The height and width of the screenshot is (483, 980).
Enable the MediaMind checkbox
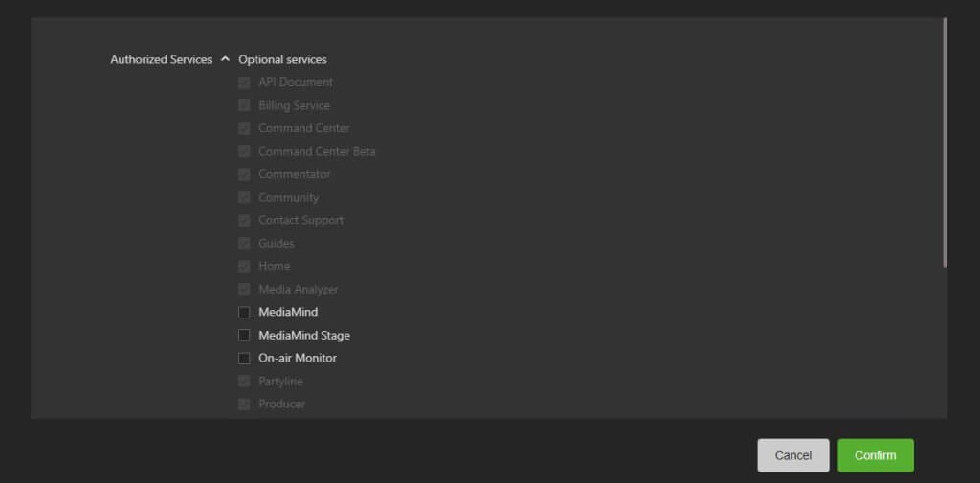point(244,313)
